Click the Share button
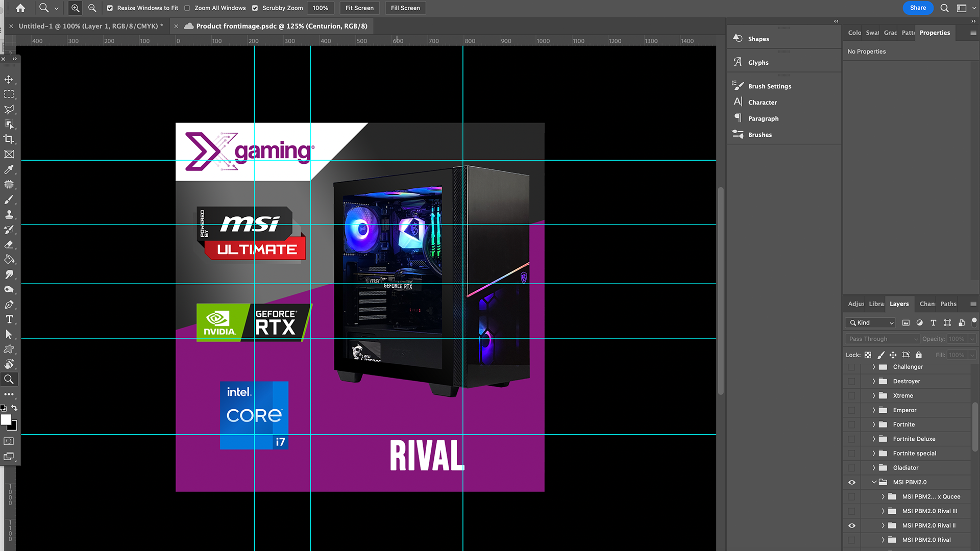Viewport: 980px width, 551px height. [918, 8]
